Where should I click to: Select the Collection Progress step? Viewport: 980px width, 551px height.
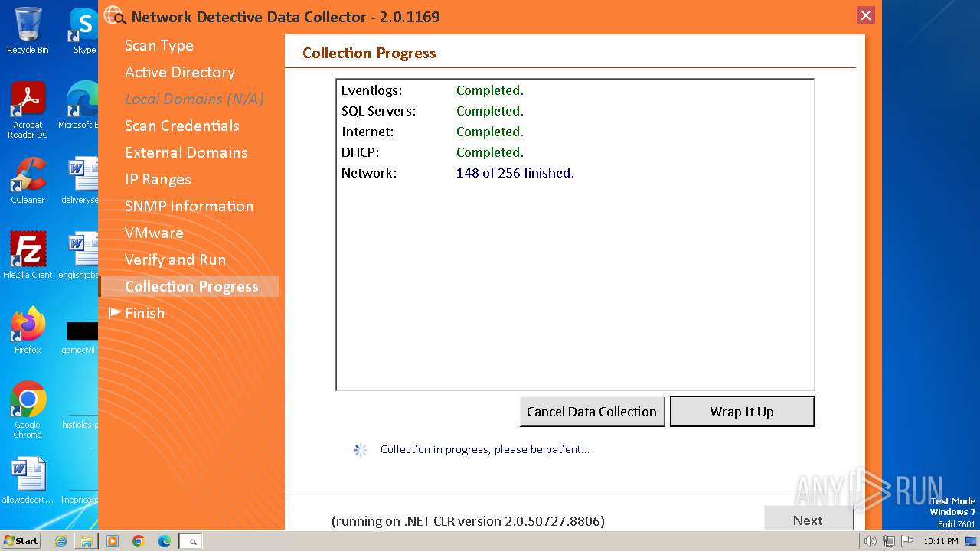point(191,286)
